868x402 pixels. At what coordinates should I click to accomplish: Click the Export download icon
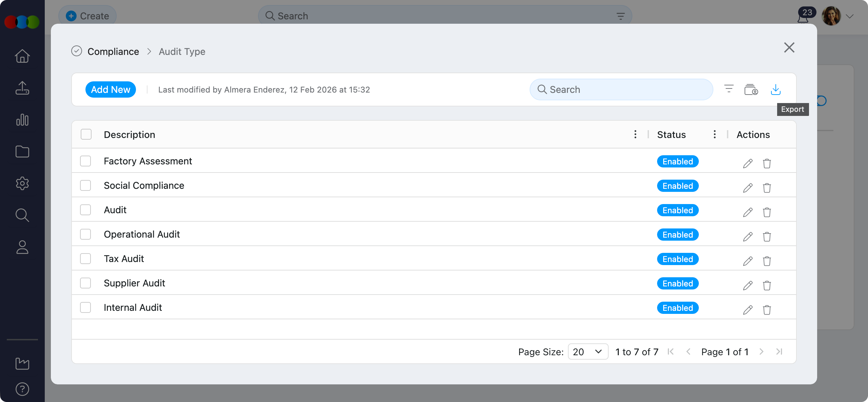click(x=775, y=90)
